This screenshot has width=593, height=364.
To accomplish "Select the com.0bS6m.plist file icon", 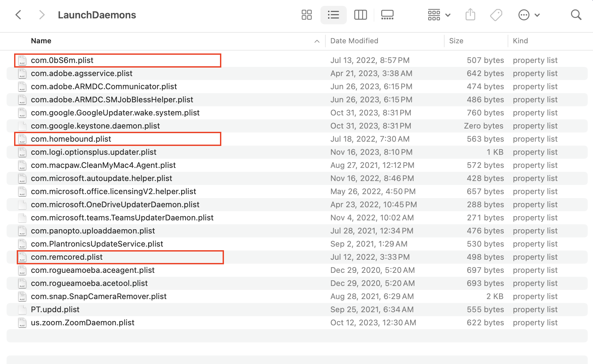I will 22,60.
